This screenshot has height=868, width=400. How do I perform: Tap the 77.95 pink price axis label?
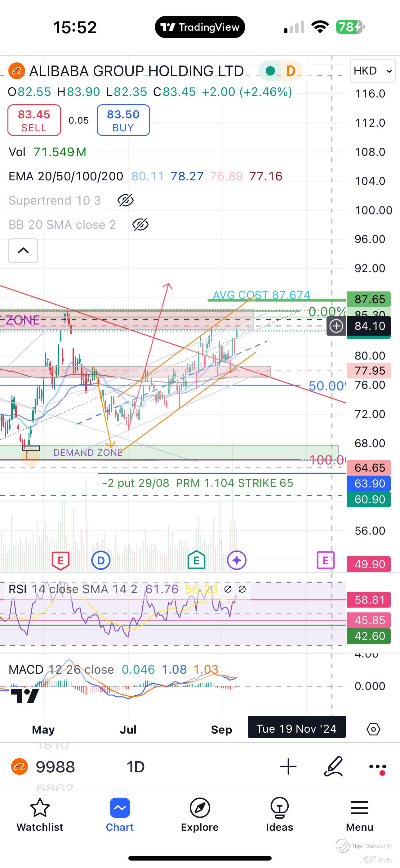(369, 371)
